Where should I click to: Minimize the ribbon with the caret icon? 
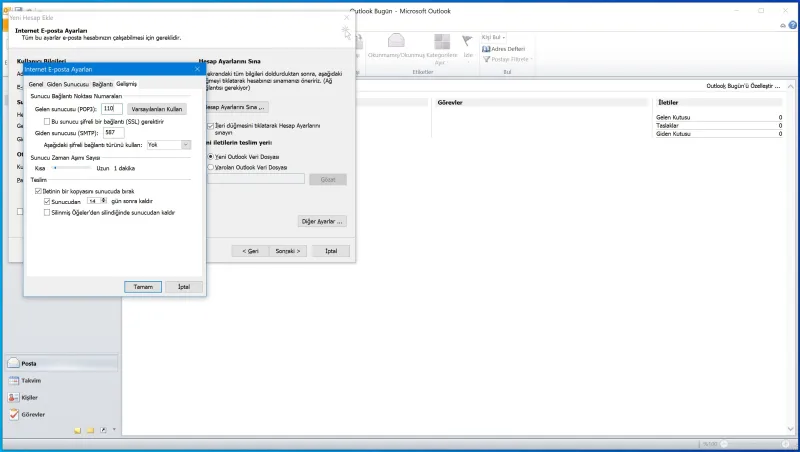[783, 26]
